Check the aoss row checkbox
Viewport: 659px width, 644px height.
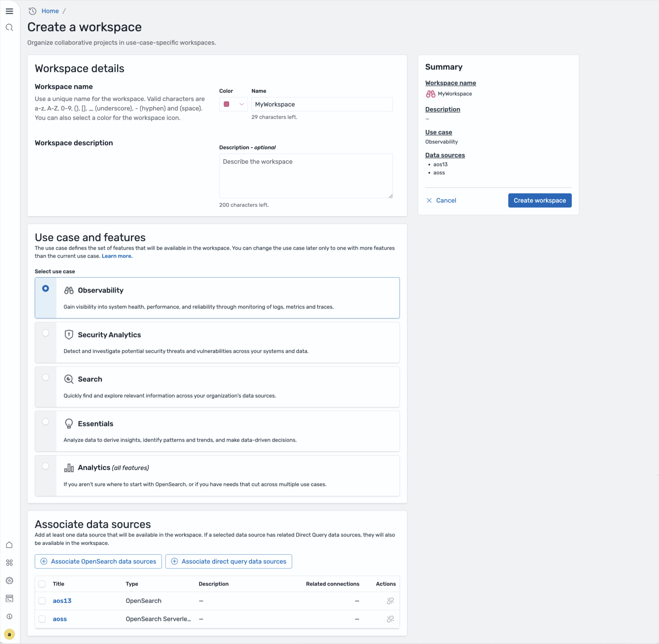(x=42, y=619)
